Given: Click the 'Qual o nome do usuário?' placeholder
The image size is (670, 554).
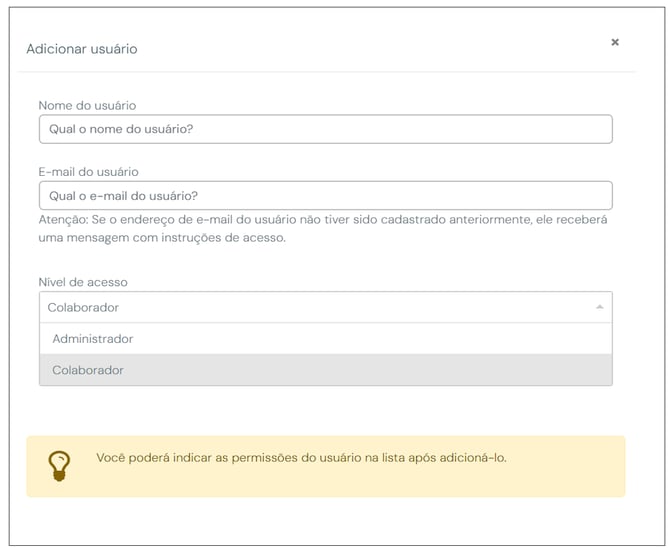Looking at the screenshot, I should pos(121,129).
